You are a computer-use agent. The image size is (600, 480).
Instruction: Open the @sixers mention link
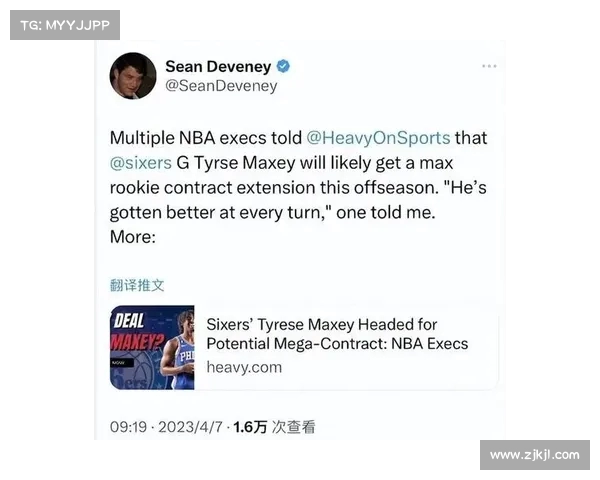pyautogui.click(x=140, y=163)
